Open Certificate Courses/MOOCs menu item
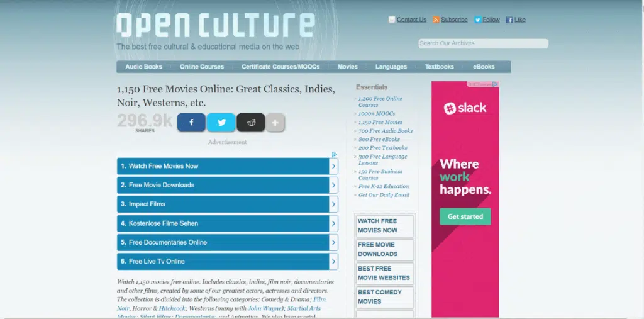The height and width of the screenshot is (319, 644). 280,67
